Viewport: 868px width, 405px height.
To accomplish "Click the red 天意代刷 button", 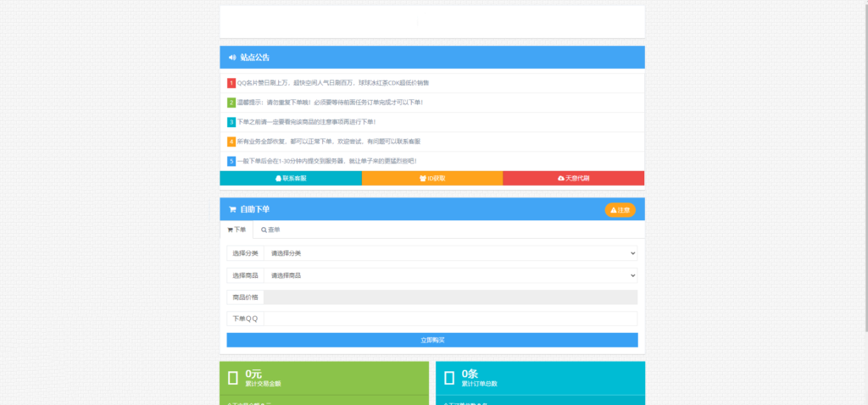I will click(574, 178).
